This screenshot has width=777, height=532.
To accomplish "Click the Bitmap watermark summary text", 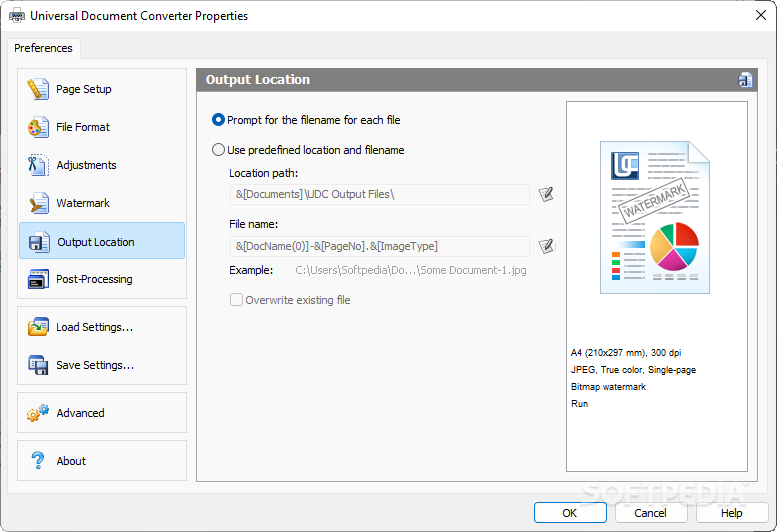I will click(x=609, y=387).
